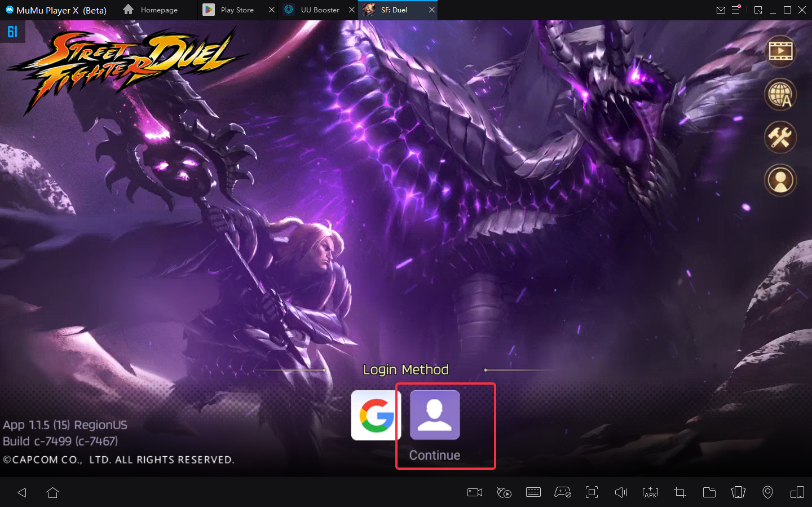The width and height of the screenshot is (812, 507).
Task: Take a screenshot with capture icon
Action: 592,492
